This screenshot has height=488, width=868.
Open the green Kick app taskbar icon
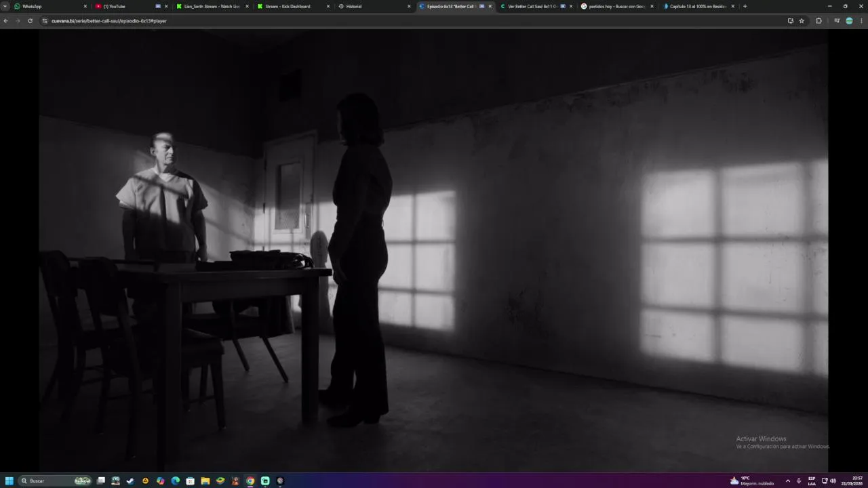click(x=265, y=481)
